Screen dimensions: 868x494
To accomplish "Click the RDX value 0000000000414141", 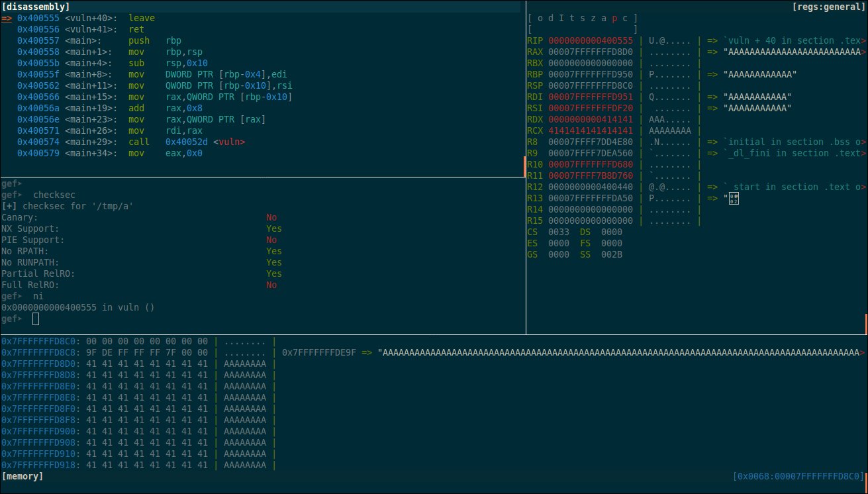I will 591,119.
